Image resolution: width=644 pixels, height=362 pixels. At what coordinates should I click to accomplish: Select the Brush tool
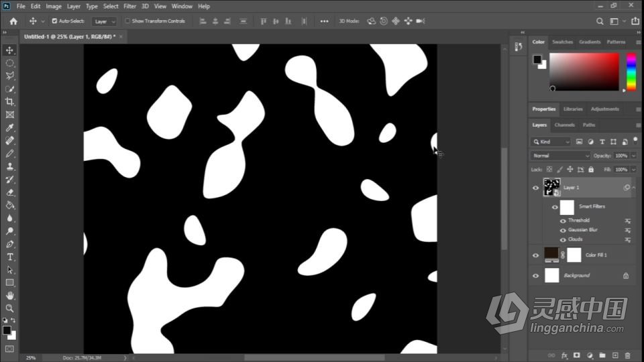[x=9, y=154]
